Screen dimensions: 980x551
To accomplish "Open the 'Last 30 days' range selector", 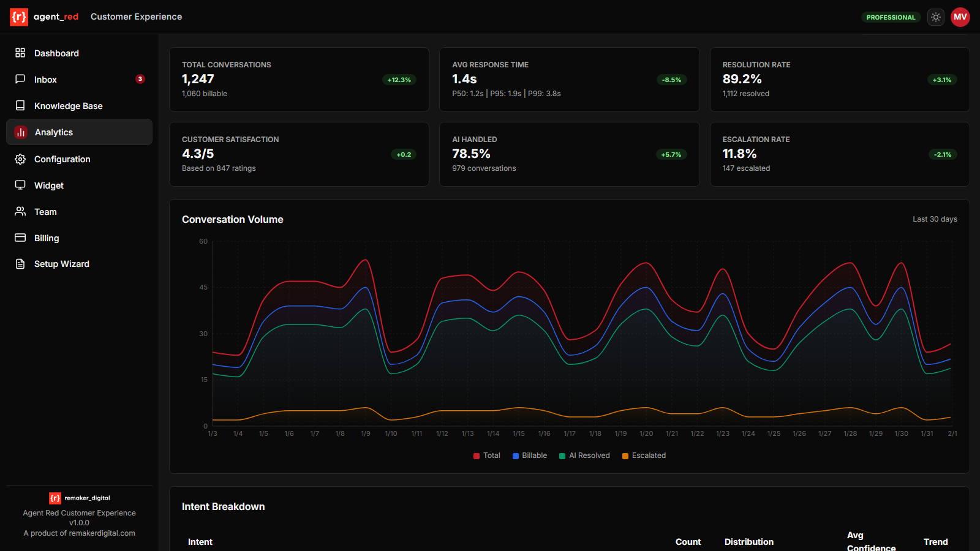I will pos(935,219).
